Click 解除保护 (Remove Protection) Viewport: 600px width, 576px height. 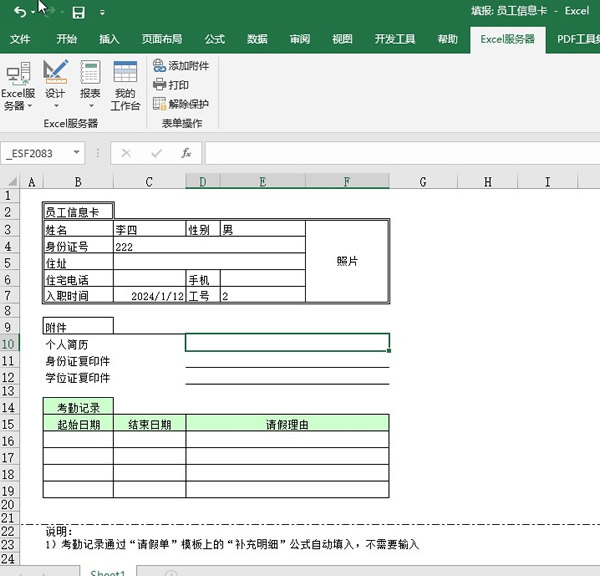coord(180,104)
